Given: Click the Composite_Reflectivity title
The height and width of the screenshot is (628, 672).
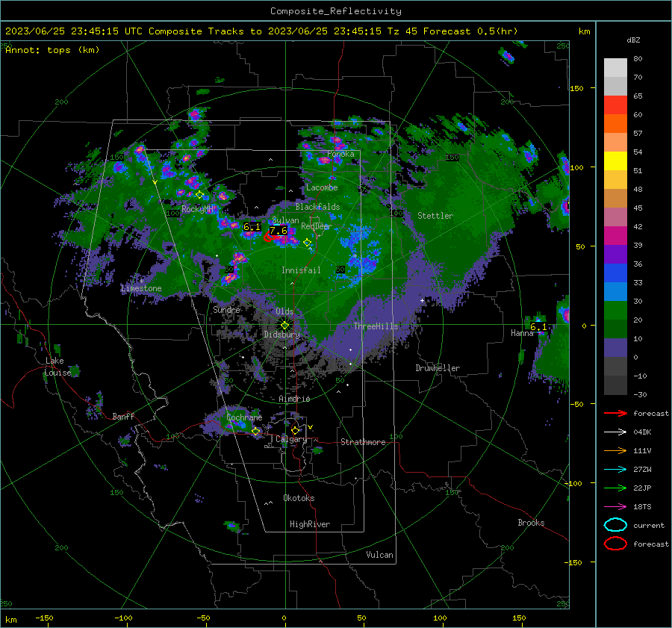Looking at the screenshot, I should 336,11.
